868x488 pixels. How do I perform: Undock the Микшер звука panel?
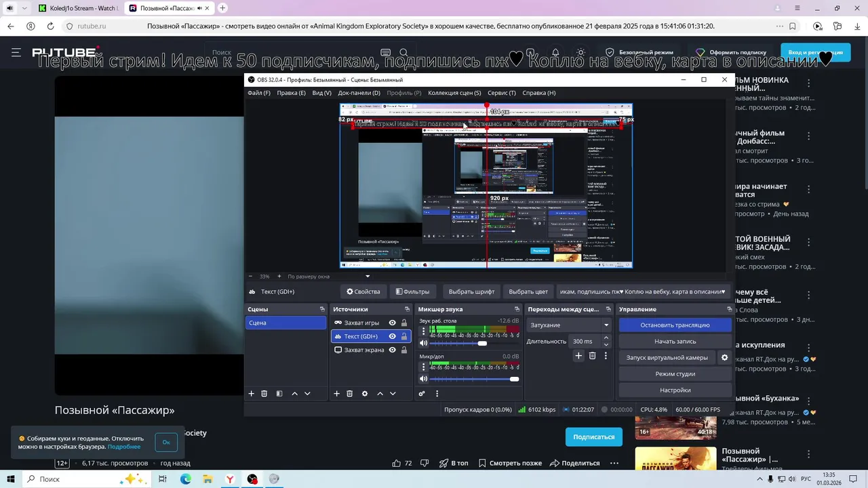click(517, 309)
